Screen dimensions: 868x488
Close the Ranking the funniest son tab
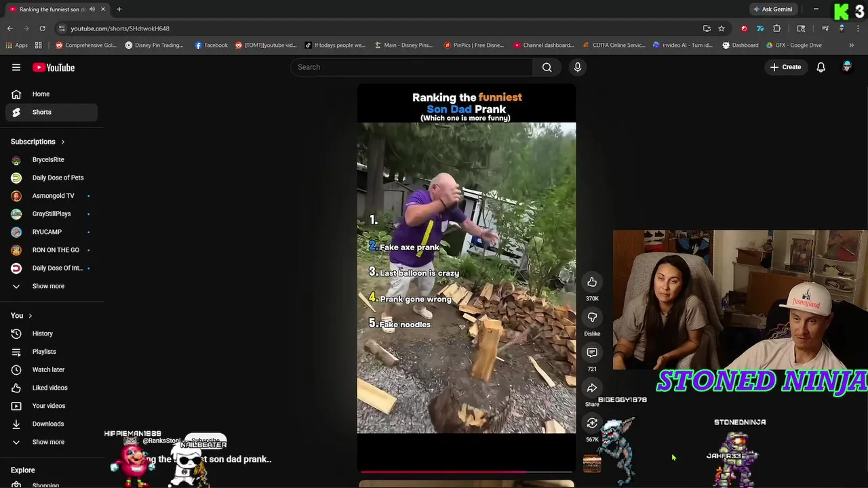(x=103, y=9)
